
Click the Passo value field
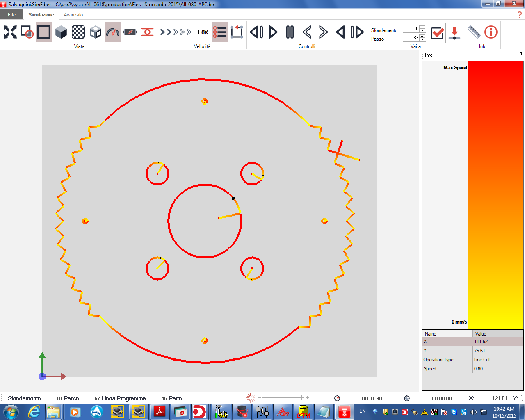click(x=411, y=38)
